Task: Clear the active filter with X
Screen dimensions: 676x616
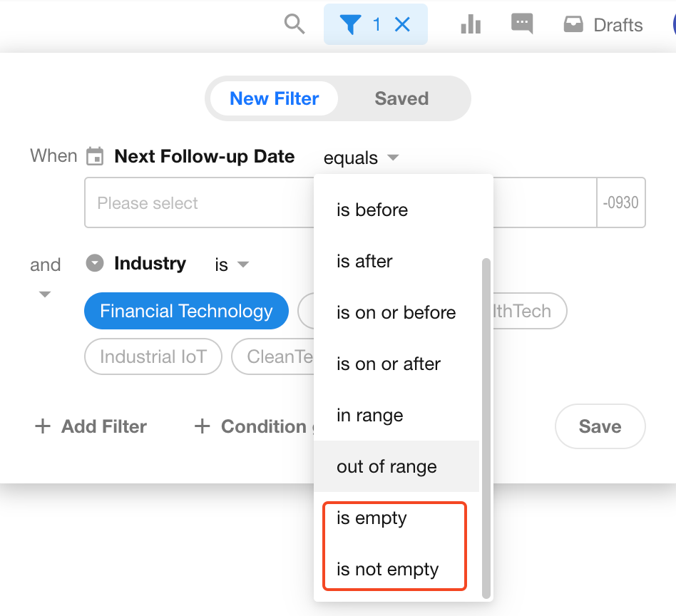Action: pos(402,25)
